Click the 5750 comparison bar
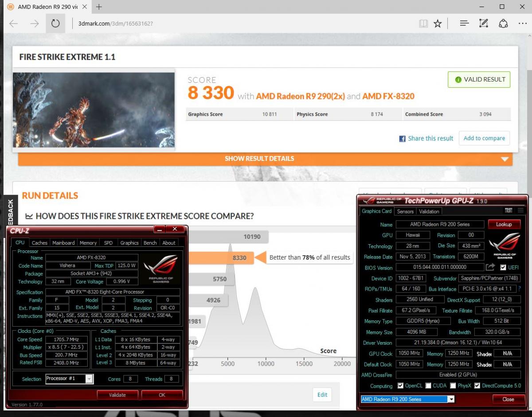This screenshot has height=417, width=532. coord(211,279)
